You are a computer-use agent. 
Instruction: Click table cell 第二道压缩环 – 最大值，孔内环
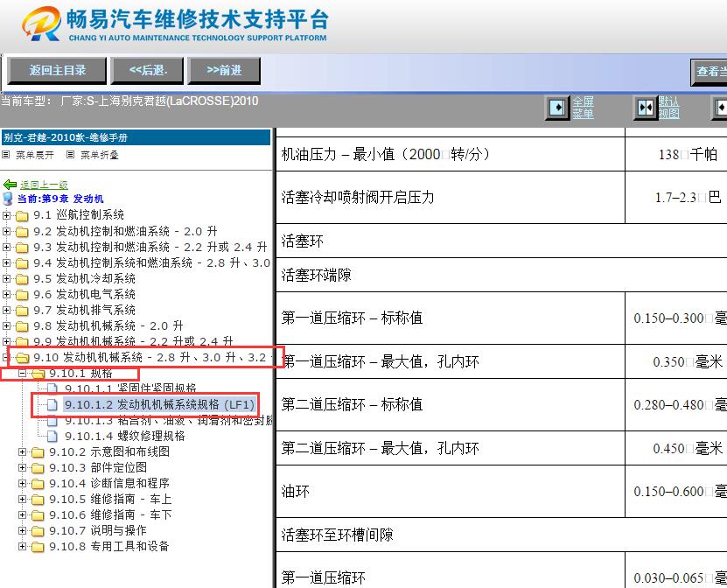(x=451, y=448)
